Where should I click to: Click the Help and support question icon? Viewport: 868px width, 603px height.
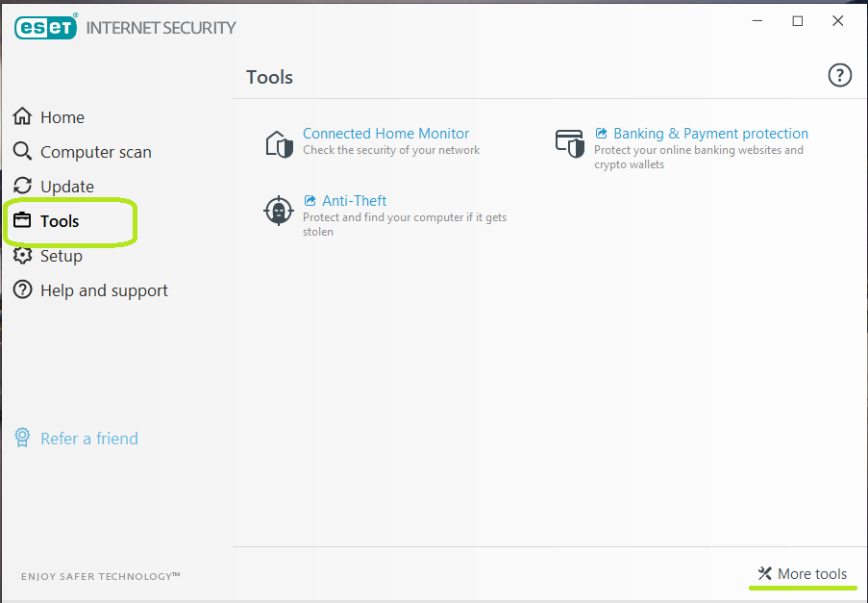[22, 289]
